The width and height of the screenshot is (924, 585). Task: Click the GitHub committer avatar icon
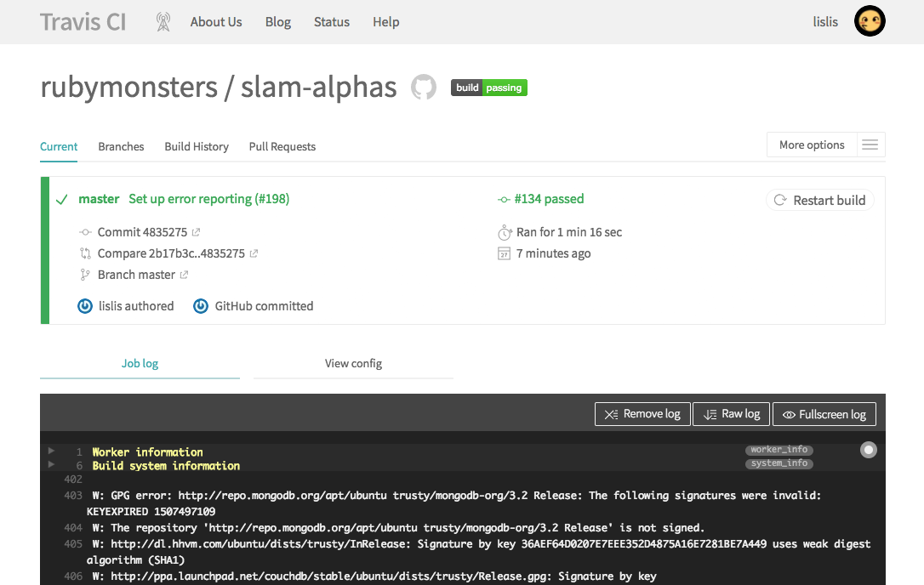[x=201, y=306]
